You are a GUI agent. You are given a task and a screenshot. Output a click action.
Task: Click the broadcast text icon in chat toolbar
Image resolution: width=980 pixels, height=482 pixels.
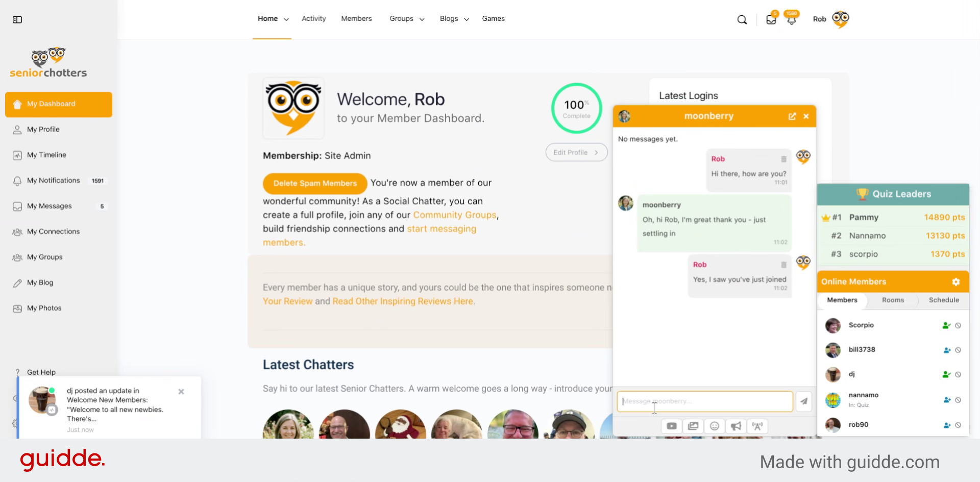pos(757,426)
